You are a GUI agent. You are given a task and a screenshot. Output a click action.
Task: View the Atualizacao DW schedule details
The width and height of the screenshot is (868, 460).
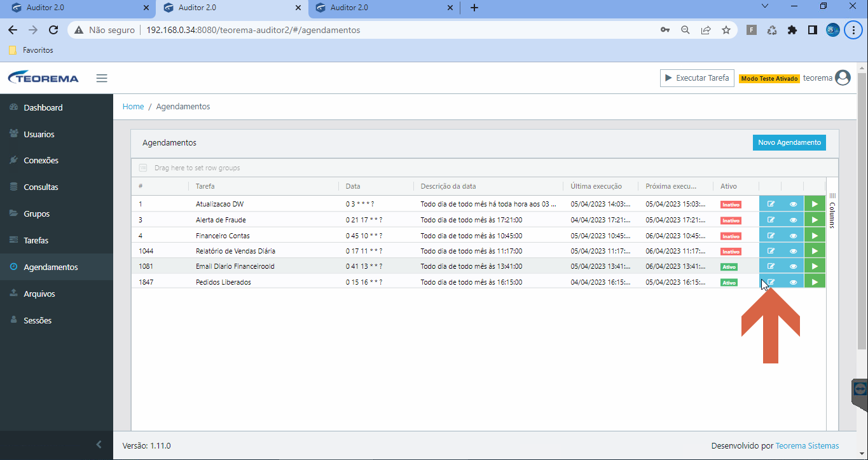point(793,204)
